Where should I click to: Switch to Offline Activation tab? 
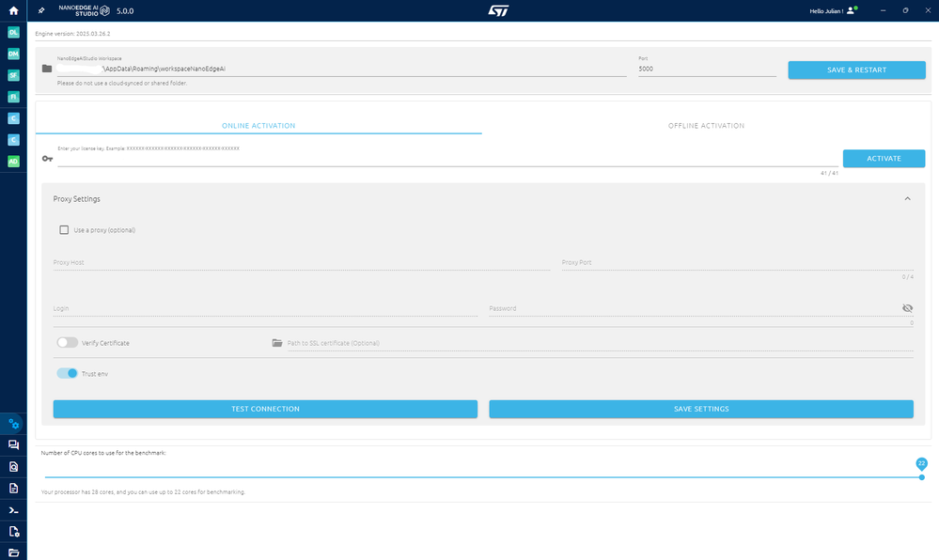point(706,125)
